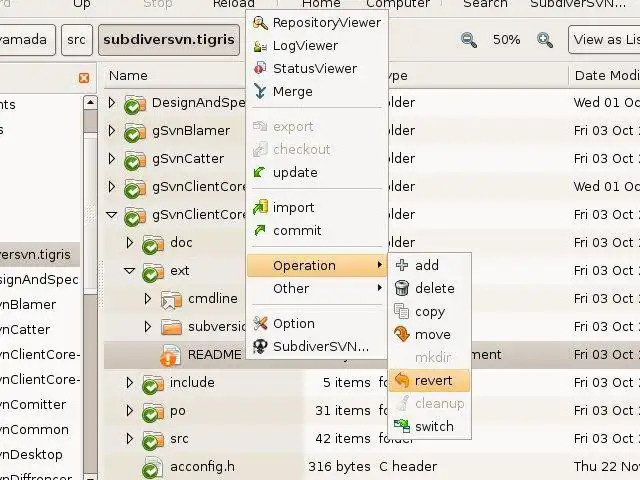Select commit from the context menu

click(x=317, y=231)
